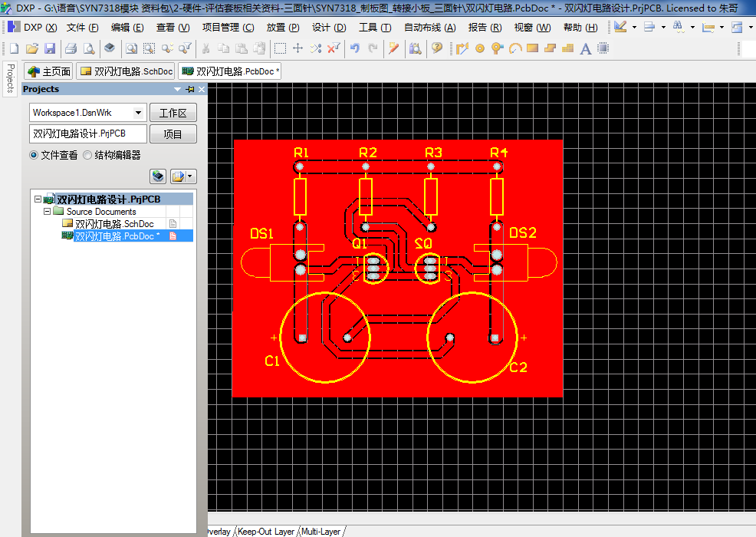756x537 pixels.
Task: Collapse the Source Documents folder
Action: (x=47, y=211)
